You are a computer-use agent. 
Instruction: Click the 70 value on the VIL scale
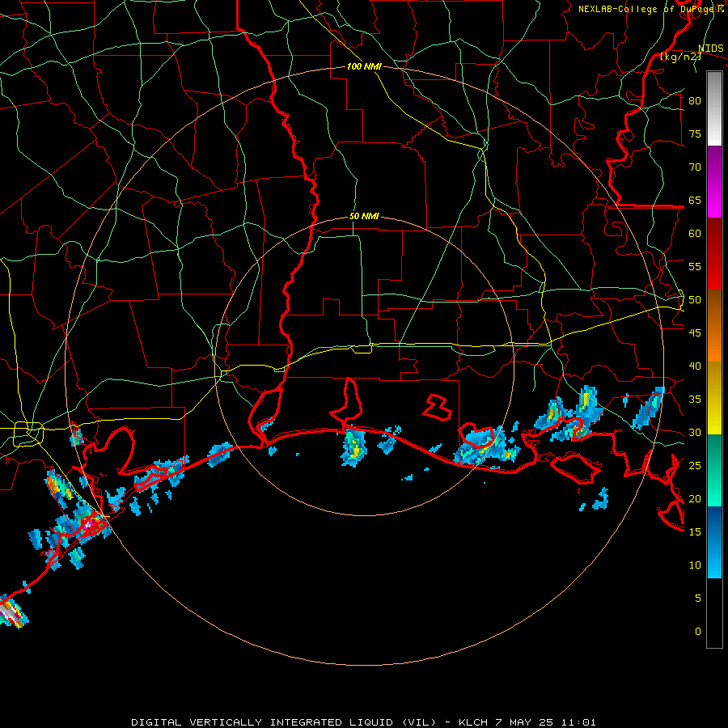point(695,167)
